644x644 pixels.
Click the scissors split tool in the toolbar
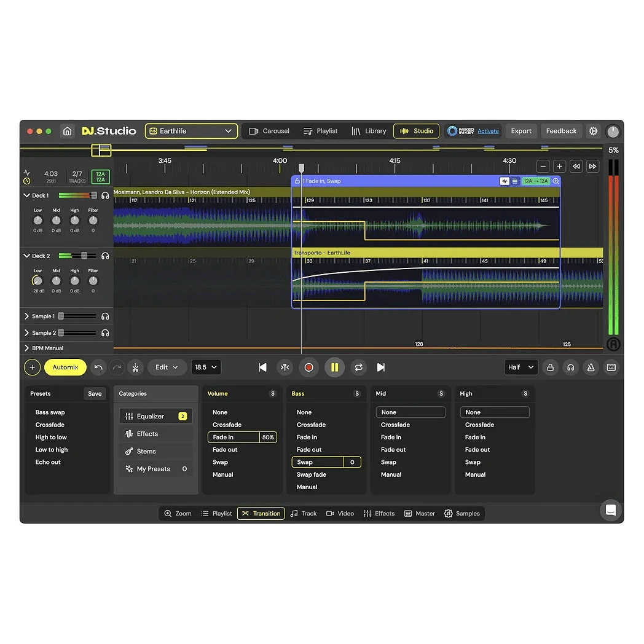tap(135, 367)
